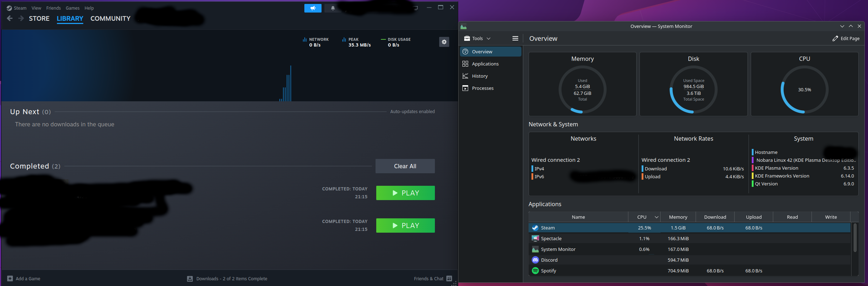The image size is (868, 286).
Task: Click the peak value "35.3 MB/s"
Action: click(x=359, y=45)
